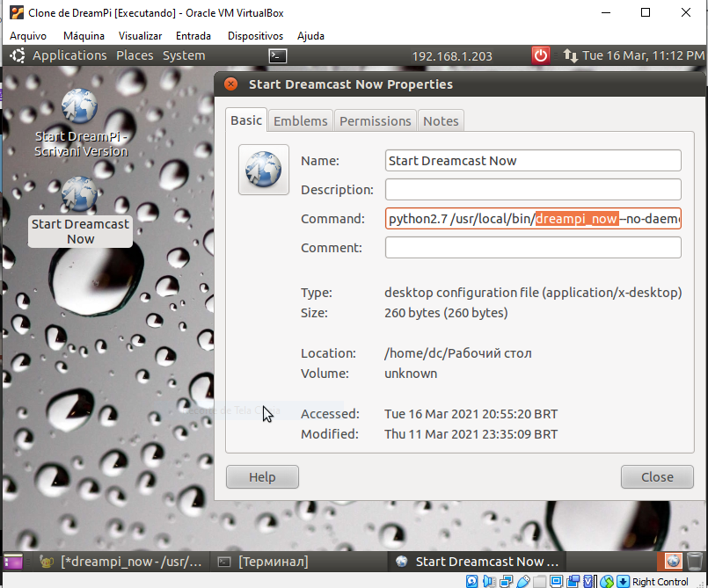The width and height of the screenshot is (708, 588).
Task: Click the Right Control host key label
Action: click(x=660, y=582)
